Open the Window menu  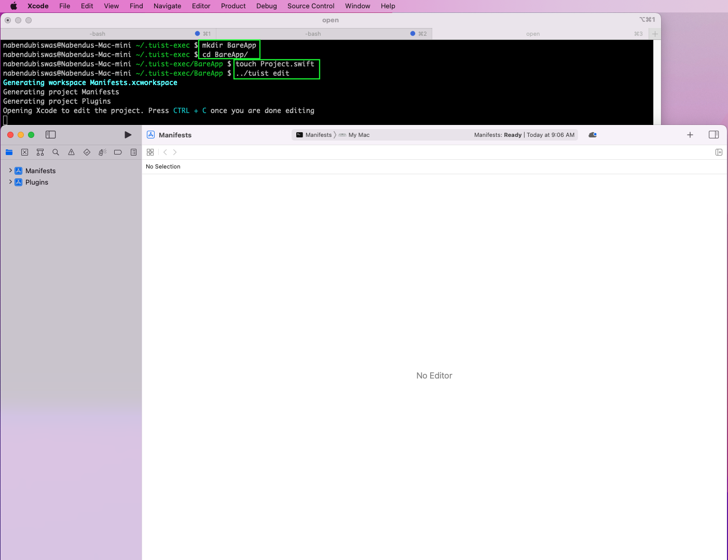(x=358, y=6)
